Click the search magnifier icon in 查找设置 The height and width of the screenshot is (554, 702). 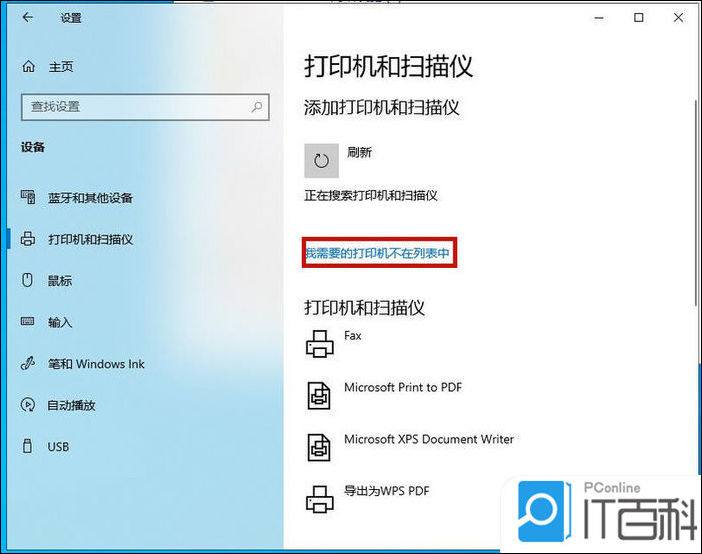click(257, 106)
